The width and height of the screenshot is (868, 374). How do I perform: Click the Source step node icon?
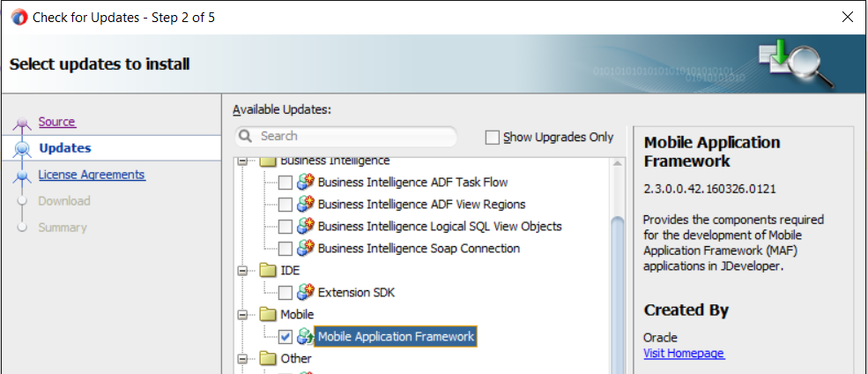pyautogui.click(x=22, y=123)
